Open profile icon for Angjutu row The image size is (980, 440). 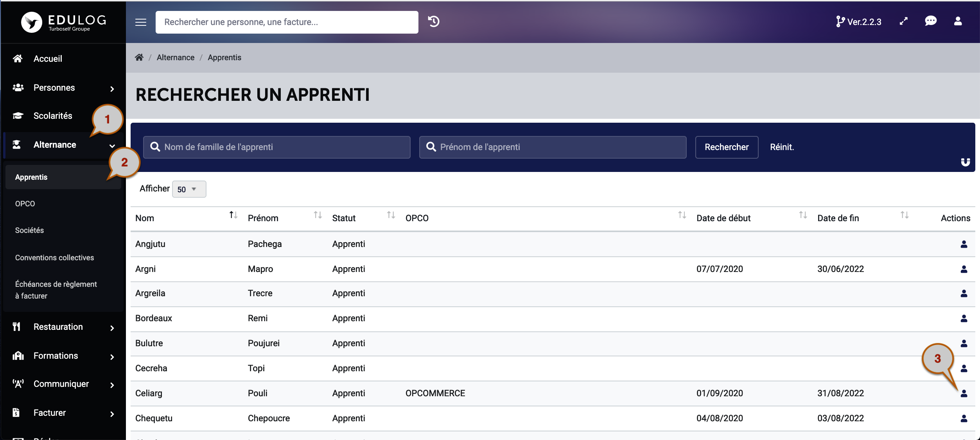click(964, 244)
